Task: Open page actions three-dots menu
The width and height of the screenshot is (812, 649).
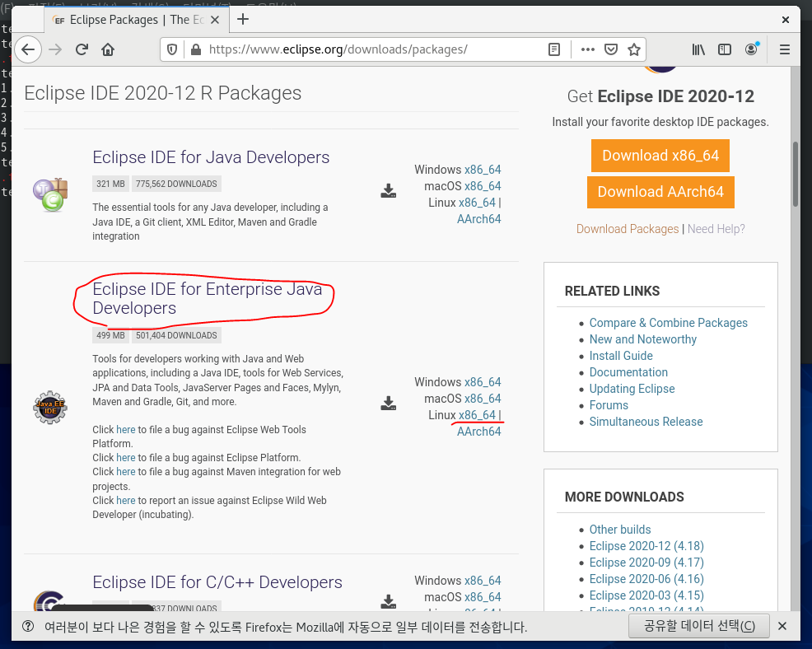Action: (588, 49)
